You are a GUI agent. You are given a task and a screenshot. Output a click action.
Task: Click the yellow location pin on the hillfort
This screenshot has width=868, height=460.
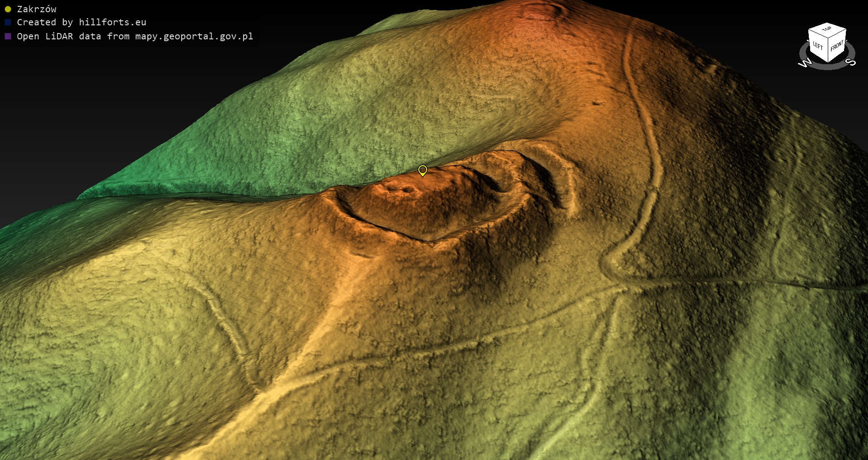[x=423, y=170]
